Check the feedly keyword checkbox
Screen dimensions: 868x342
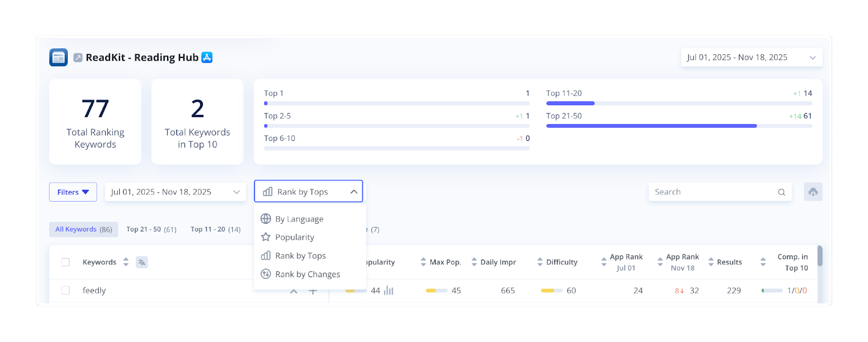(x=66, y=291)
